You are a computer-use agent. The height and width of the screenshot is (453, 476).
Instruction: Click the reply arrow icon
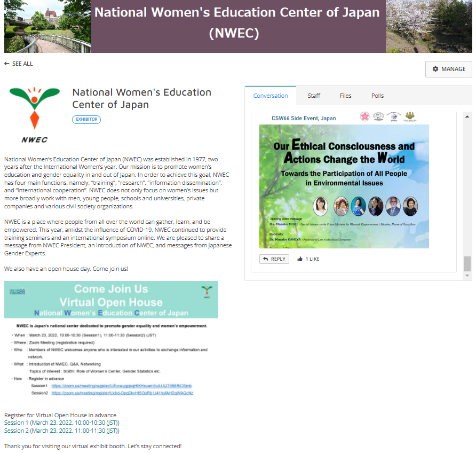pyautogui.click(x=266, y=259)
